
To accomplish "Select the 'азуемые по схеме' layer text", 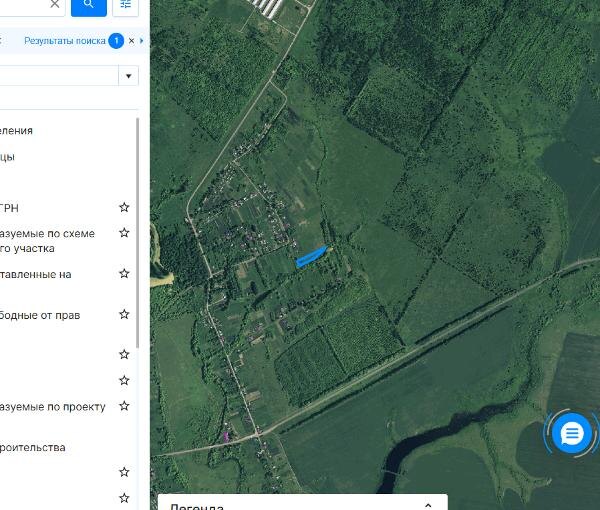I will click(x=47, y=241).
